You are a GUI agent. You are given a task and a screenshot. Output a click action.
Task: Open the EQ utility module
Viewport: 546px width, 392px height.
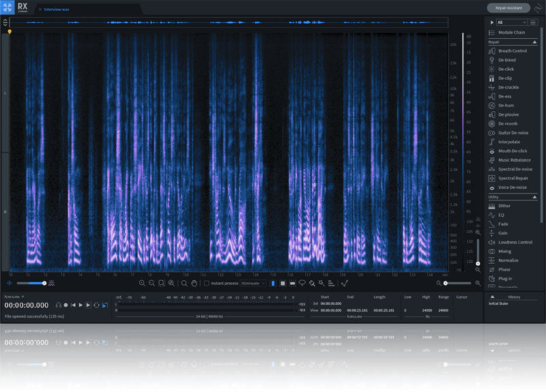click(497, 215)
